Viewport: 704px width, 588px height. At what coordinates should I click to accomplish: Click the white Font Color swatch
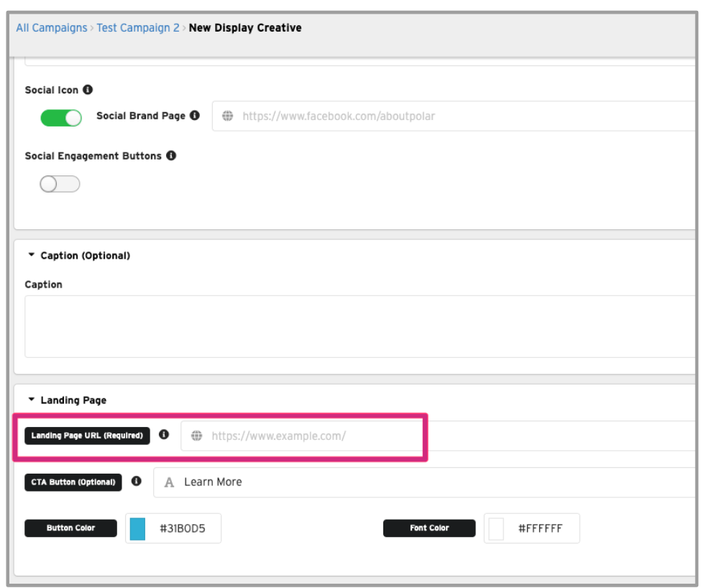(496, 528)
